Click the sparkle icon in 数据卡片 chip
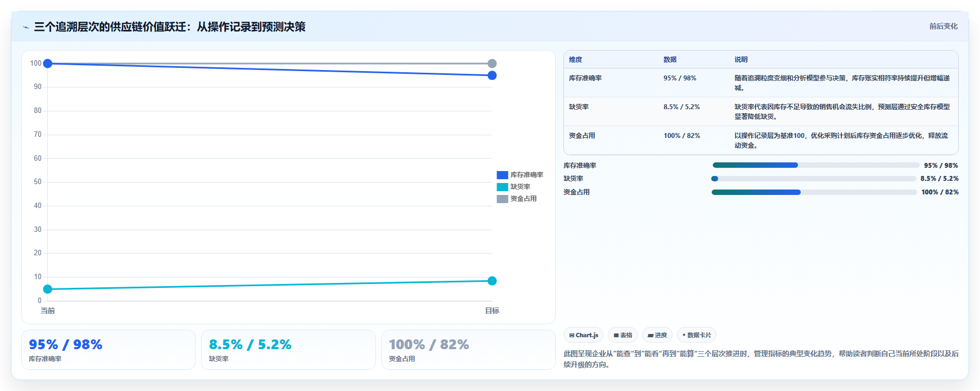This screenshot has width=980, height=391. click(684, 335)
